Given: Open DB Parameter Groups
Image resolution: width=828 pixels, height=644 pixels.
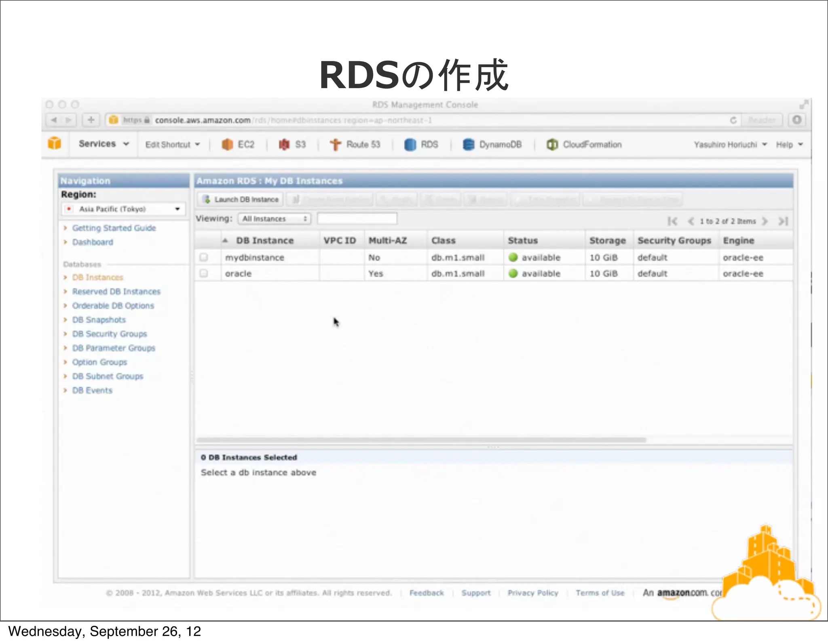Looking at the screenshot, I should tap(114, 348).
